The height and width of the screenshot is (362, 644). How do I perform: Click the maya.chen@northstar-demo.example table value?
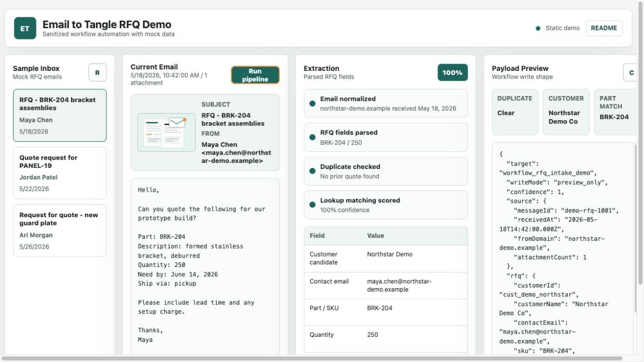[399, 285]
